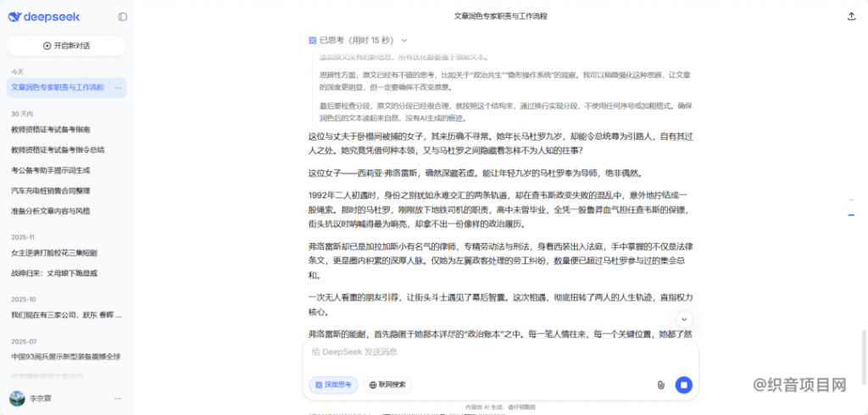Viewport: 868px width, 415px height.
Task: Open the 教师资格证考试备考指令总结 conversation
Action: point(66,150)
